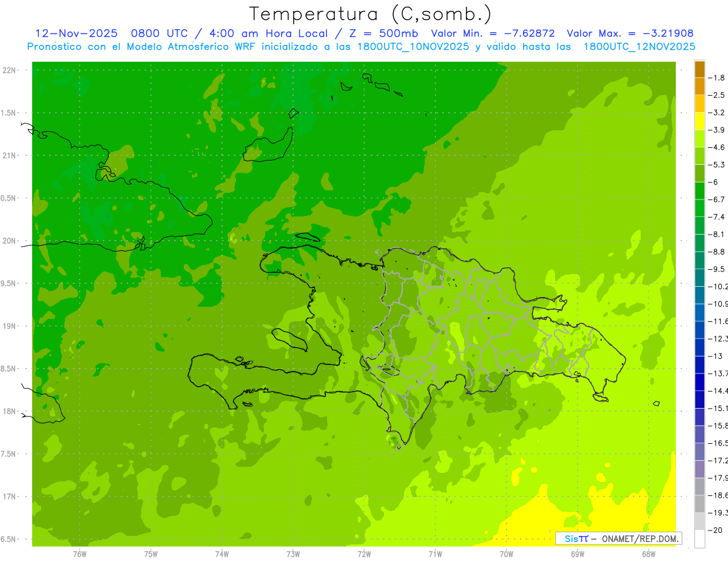Screen dimensions: 728x562
Task: Click 'Valor Min. = -7.62872' text
Action: tap(493, 33)
